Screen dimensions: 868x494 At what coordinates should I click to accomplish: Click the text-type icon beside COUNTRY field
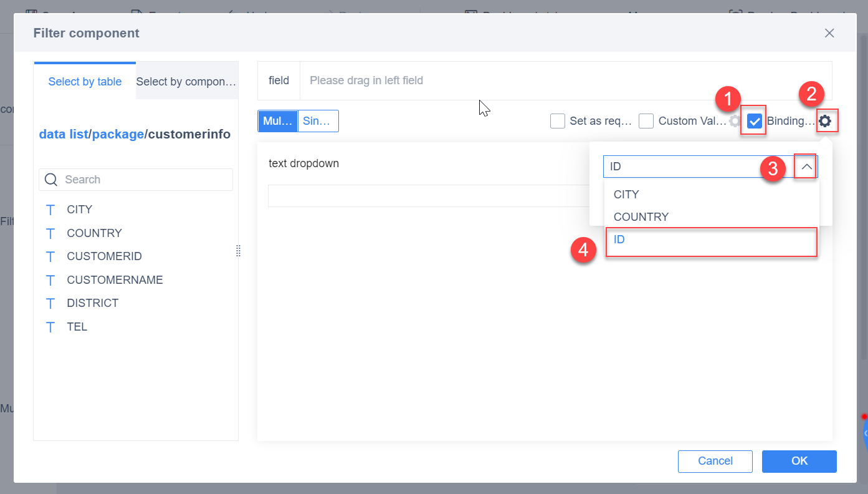[x=51, y=233]
